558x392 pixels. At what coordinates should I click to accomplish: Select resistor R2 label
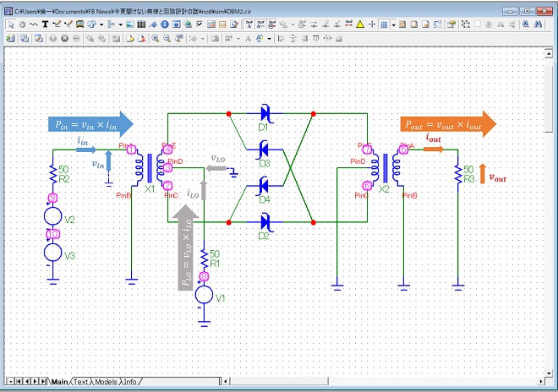tap(64, 179)
